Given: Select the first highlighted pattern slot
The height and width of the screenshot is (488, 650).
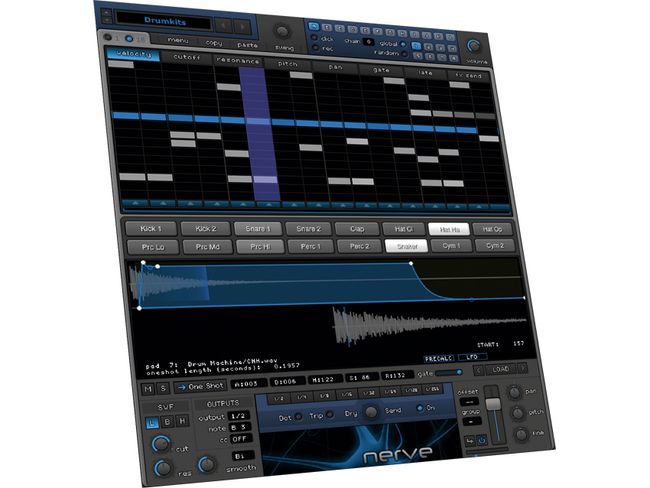Looking at the screenshot, I should click(314, 26).
